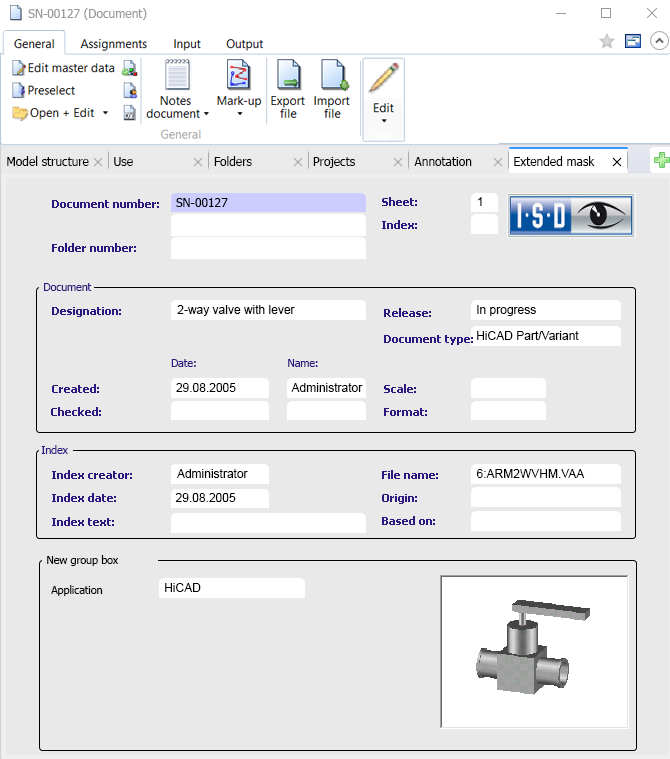Select the Extended mask tab
670x759 pixels.
tap(553, 162)
